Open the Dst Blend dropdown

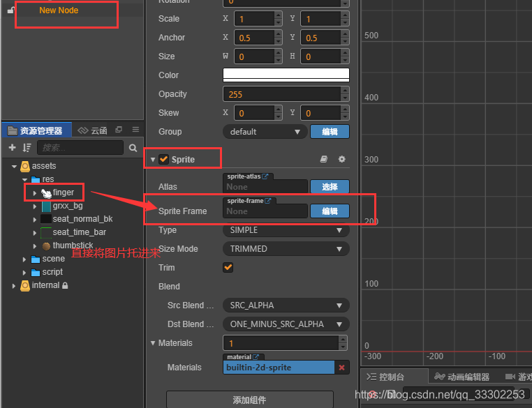pos(286,324)
